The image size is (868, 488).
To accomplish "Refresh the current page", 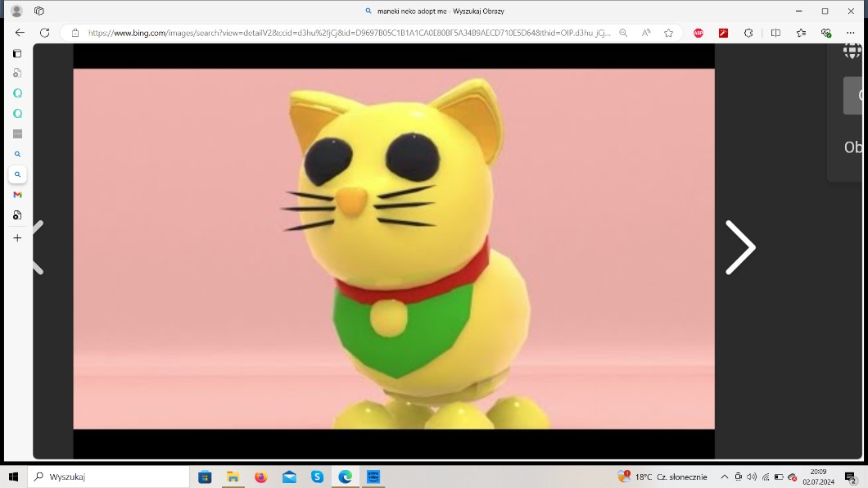I will [45, 33].
